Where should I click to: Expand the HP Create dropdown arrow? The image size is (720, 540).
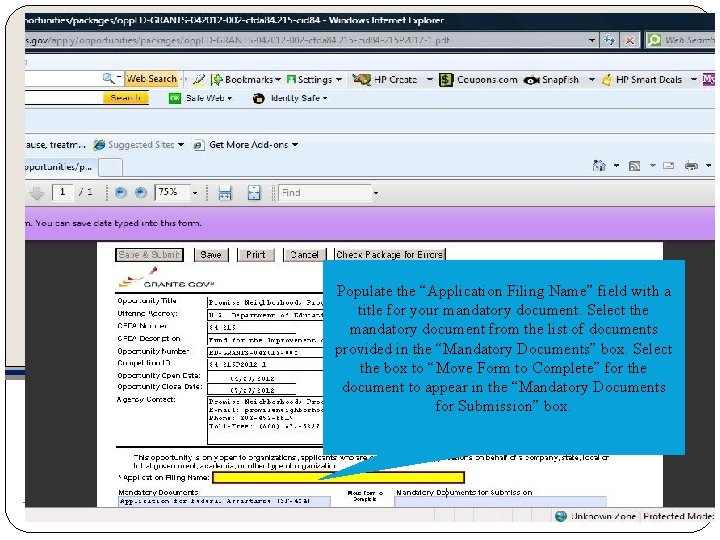point(429,79)
